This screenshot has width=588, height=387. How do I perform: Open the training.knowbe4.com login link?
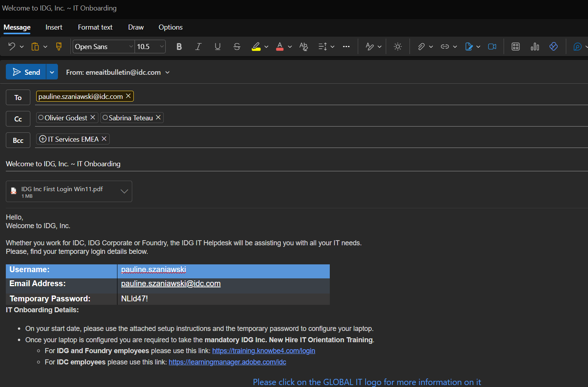(263, 351)
